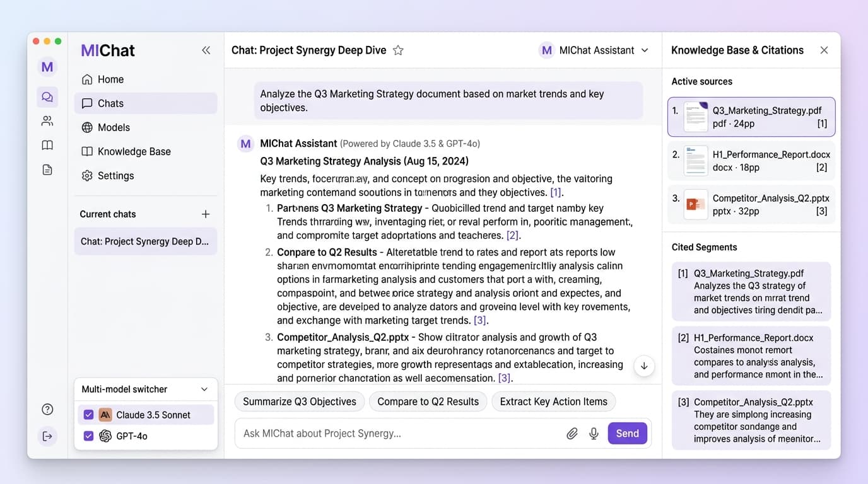Click the Q3_Marketing_Strategy.pdf file thumbnail icon
This screenshot has height=484, width=868.
696,117
